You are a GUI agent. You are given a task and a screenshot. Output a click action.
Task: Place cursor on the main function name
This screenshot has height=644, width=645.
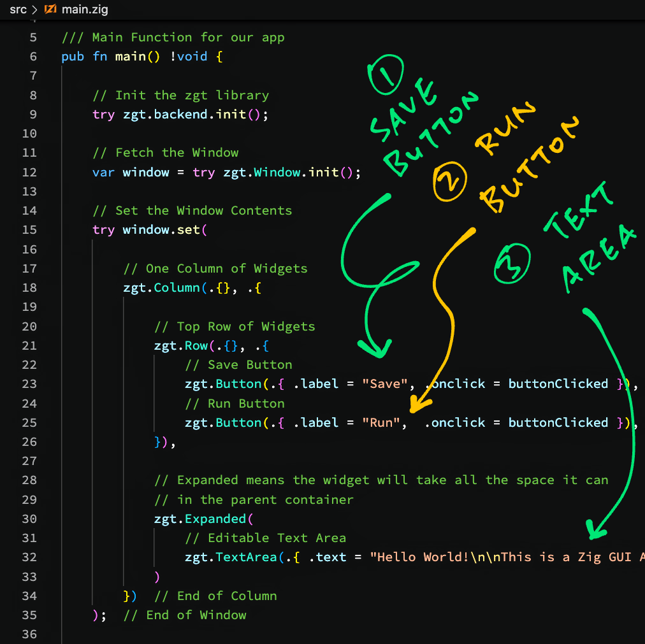(x=130, y=57)
